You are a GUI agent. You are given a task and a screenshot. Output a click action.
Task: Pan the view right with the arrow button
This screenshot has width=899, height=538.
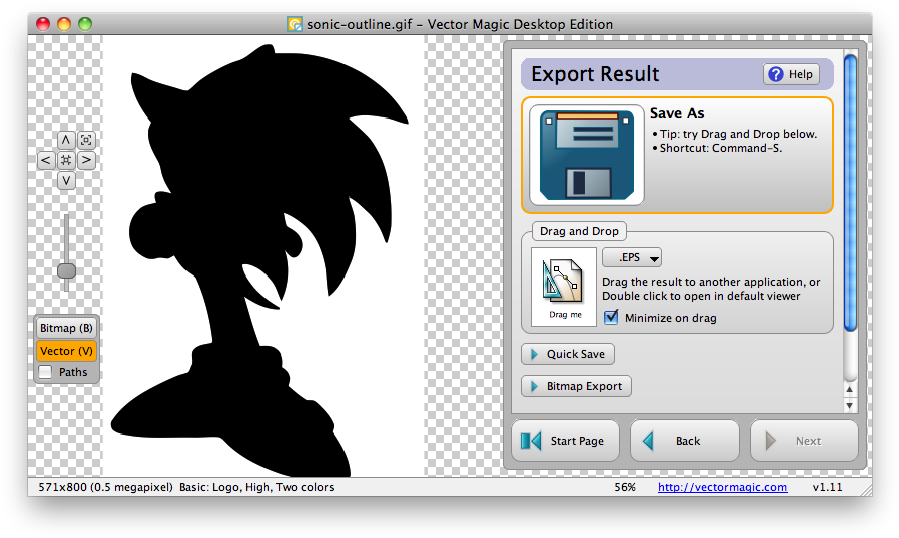pyautogui.click(x=86, y=160)
